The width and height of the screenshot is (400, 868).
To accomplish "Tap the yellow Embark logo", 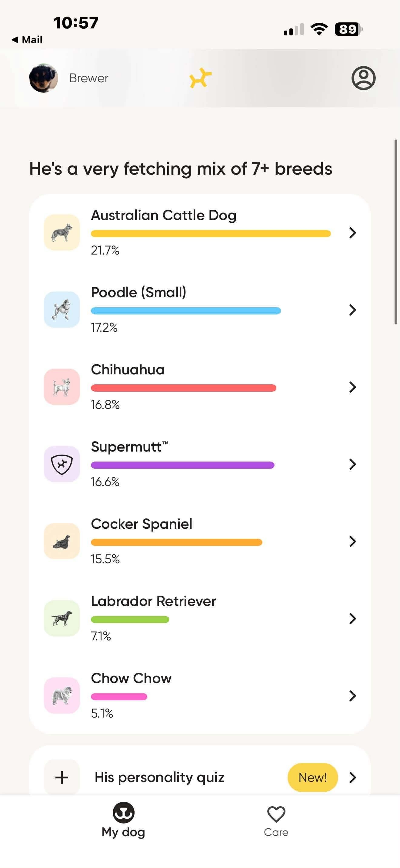I will click(200, 78).
